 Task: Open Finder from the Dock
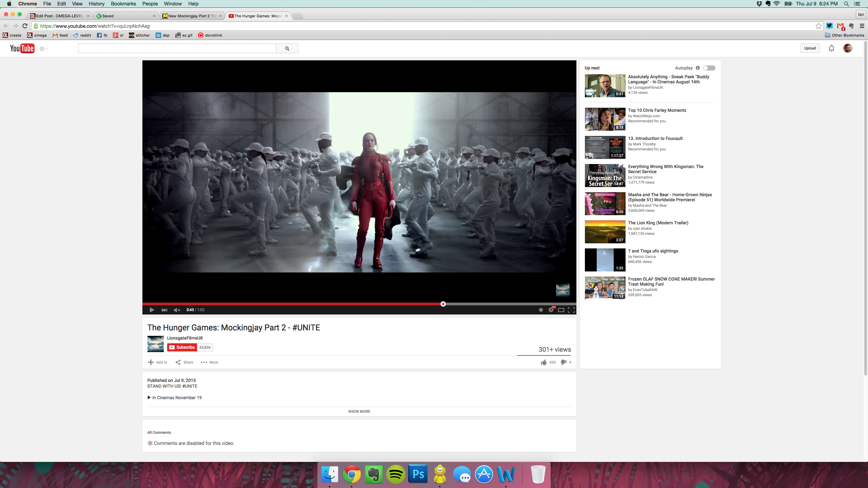pyautogui.click(x=330, y=474)
